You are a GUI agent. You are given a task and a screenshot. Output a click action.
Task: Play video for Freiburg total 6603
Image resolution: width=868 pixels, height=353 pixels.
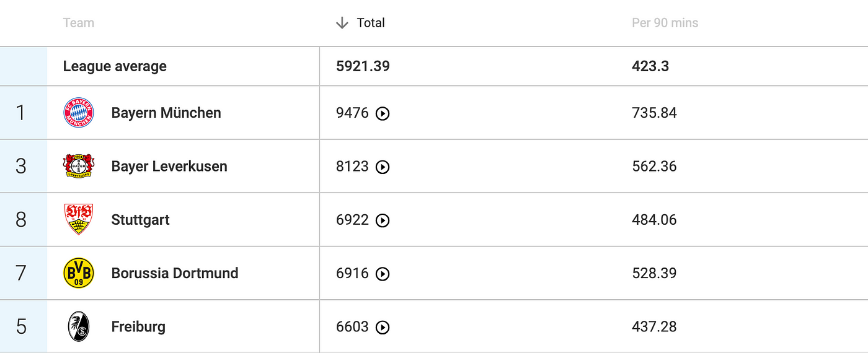point(383,327)
